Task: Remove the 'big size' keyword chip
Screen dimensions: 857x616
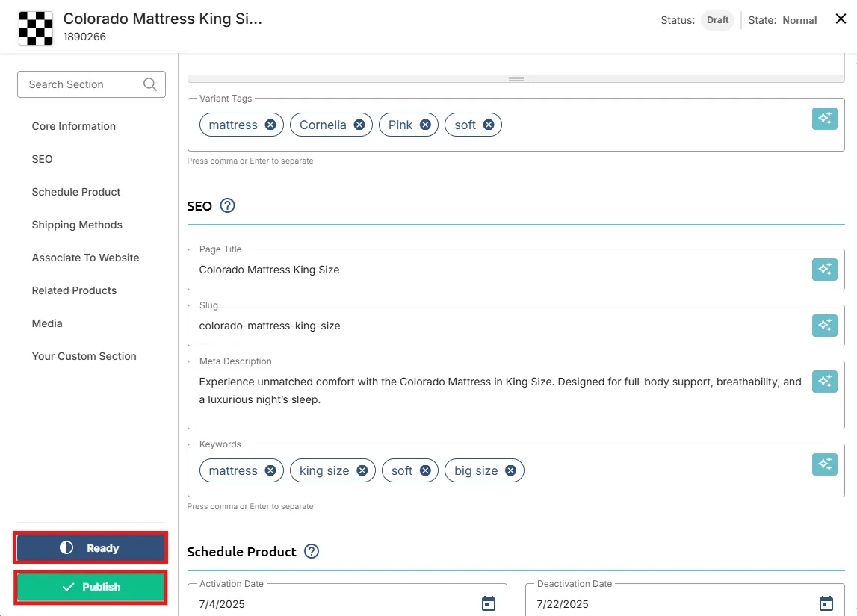Action: pos(510,470)
